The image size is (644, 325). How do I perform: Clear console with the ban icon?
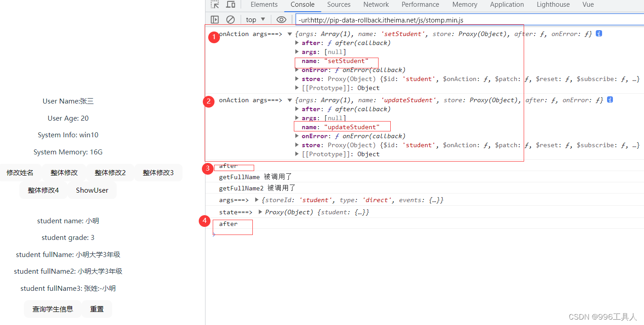tap(230, 19)
